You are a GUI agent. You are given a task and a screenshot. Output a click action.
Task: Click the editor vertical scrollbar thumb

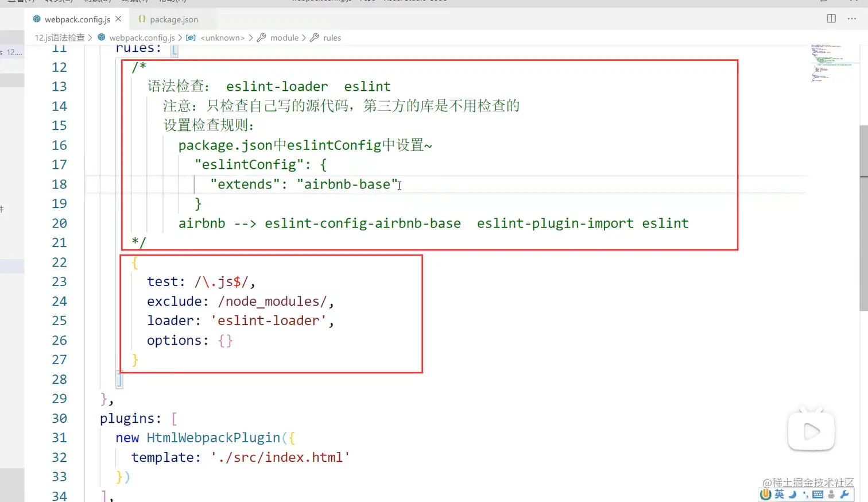pos(863,218)
